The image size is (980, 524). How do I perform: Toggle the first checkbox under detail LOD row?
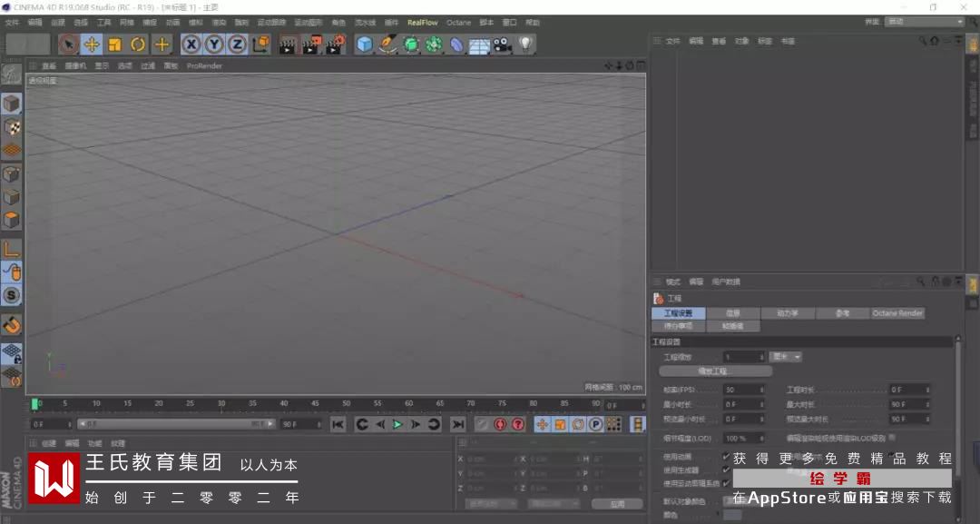click(x=726, y=457)
